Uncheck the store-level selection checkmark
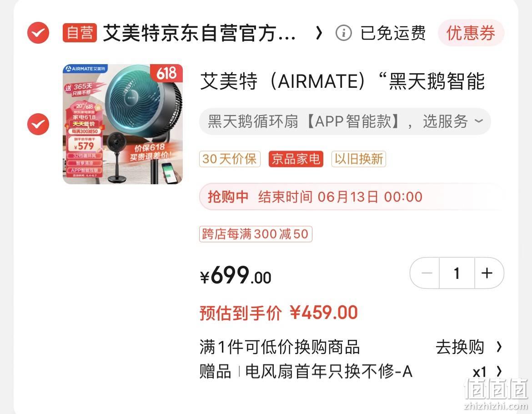Screen dimensions: 532x414 [x=38, y=33]
